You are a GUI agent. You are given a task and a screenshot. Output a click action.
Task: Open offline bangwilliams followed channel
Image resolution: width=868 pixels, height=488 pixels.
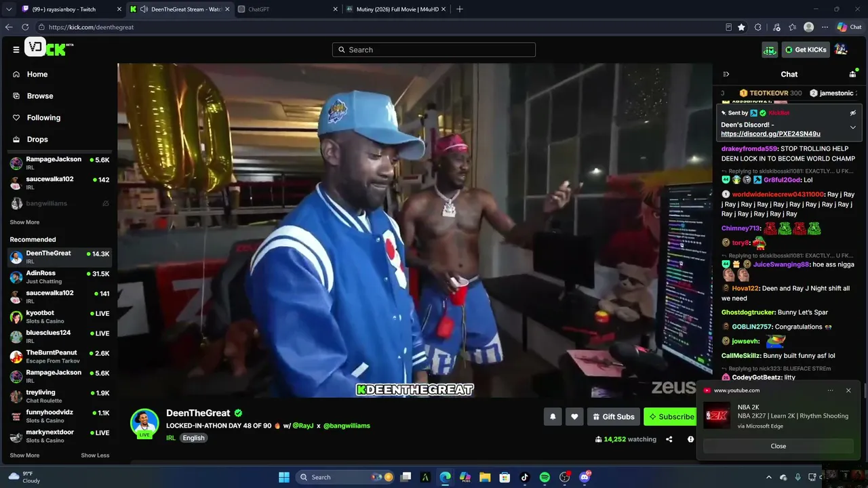[x=60, y=203]
